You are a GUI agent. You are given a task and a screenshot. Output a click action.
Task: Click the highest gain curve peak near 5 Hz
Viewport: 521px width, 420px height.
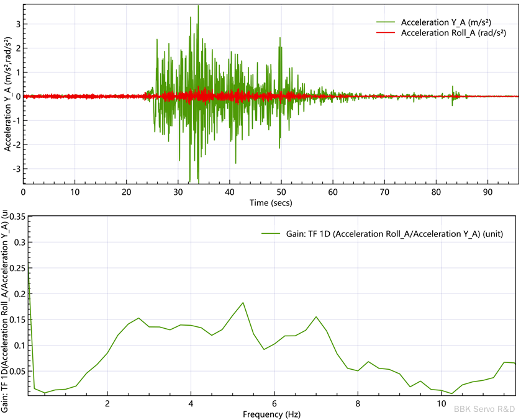pos(243,303)
